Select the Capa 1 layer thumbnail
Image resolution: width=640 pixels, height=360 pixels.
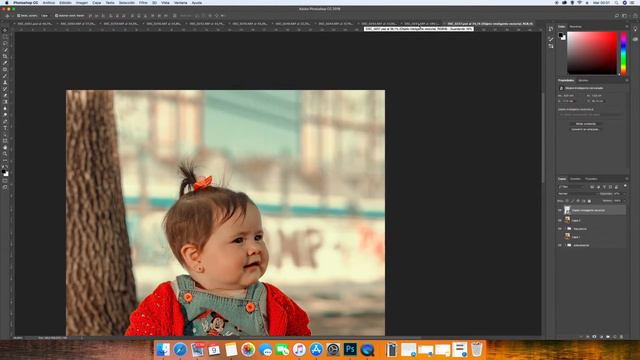pos(567,237)
